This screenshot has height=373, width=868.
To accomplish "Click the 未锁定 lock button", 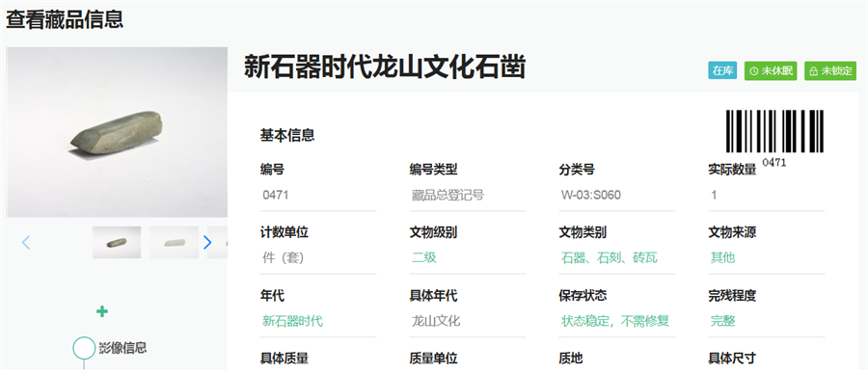I will tap(830, 70).
